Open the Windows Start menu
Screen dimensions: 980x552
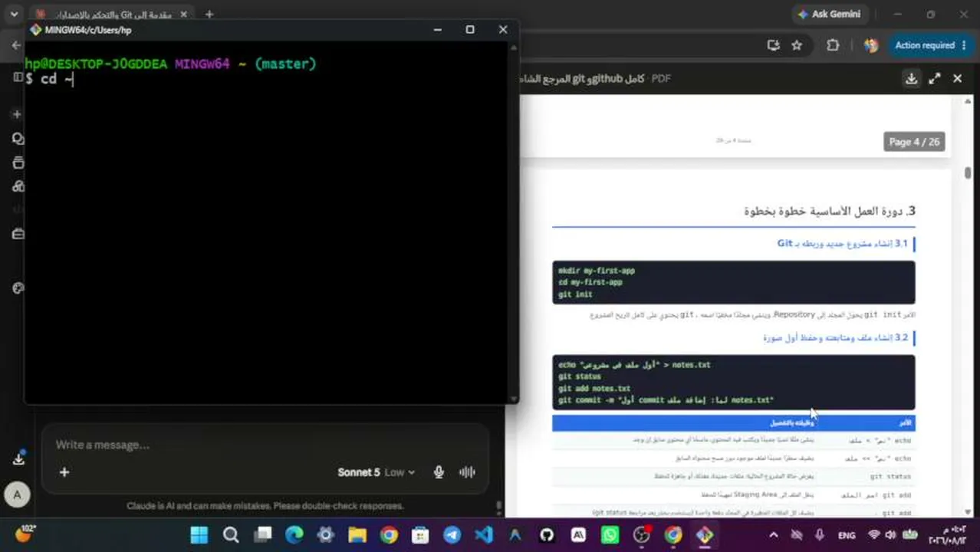(x=199, y=535)
